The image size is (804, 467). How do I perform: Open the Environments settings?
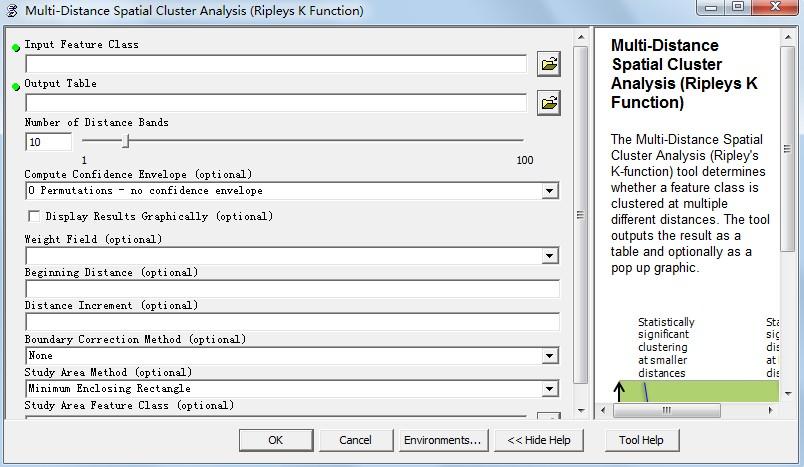(x=442, y=440)
